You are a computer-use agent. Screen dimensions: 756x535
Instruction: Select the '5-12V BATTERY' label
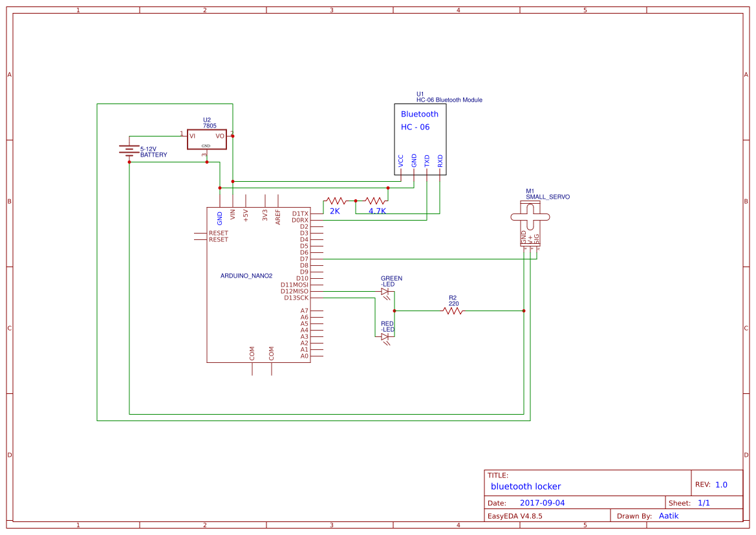coord(154,152)
